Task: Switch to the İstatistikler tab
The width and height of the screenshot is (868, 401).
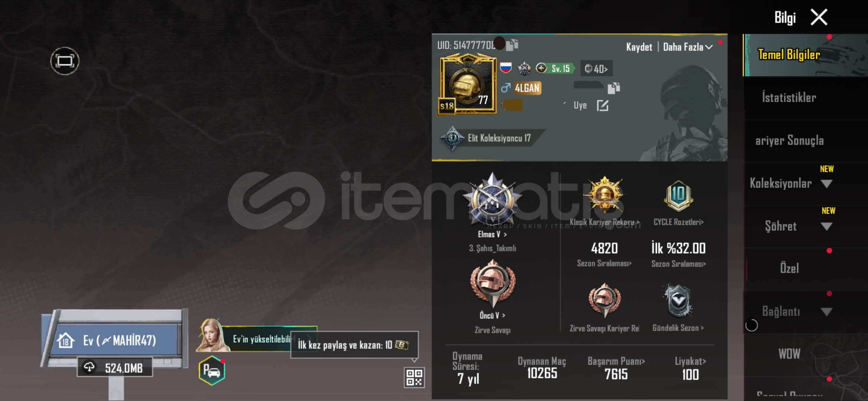Action: point(789,98)
